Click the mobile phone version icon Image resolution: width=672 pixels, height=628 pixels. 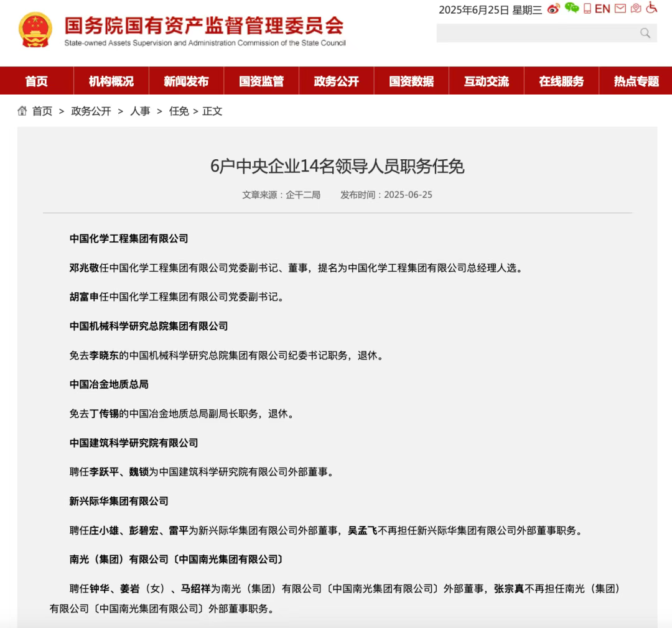(587, 9)
